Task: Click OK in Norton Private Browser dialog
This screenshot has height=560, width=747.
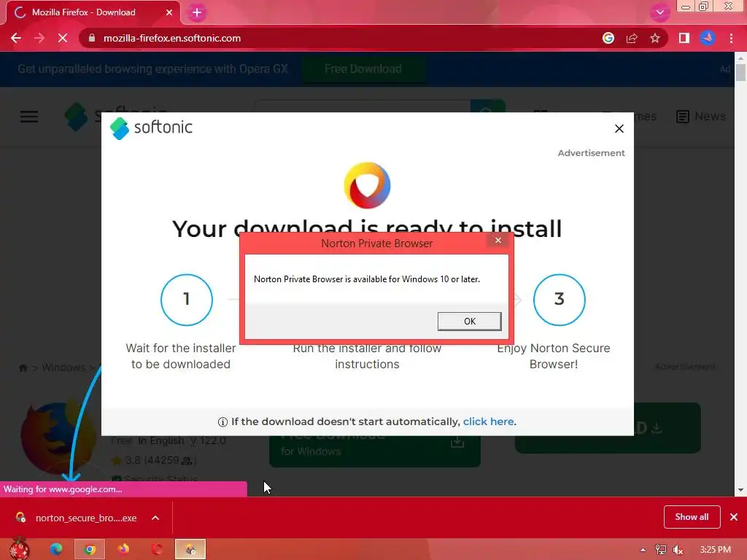Action: pyautogui.click(x=469, y=321)
